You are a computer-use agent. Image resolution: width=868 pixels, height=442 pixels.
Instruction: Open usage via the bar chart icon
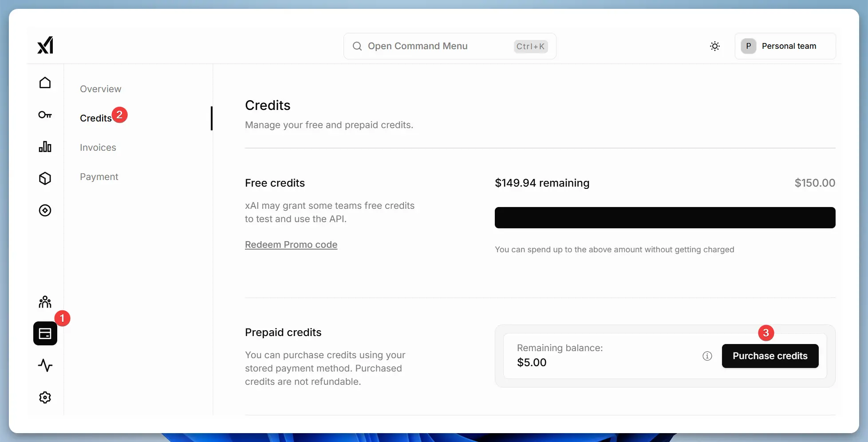pyautogui.click(x=45, y=147)
